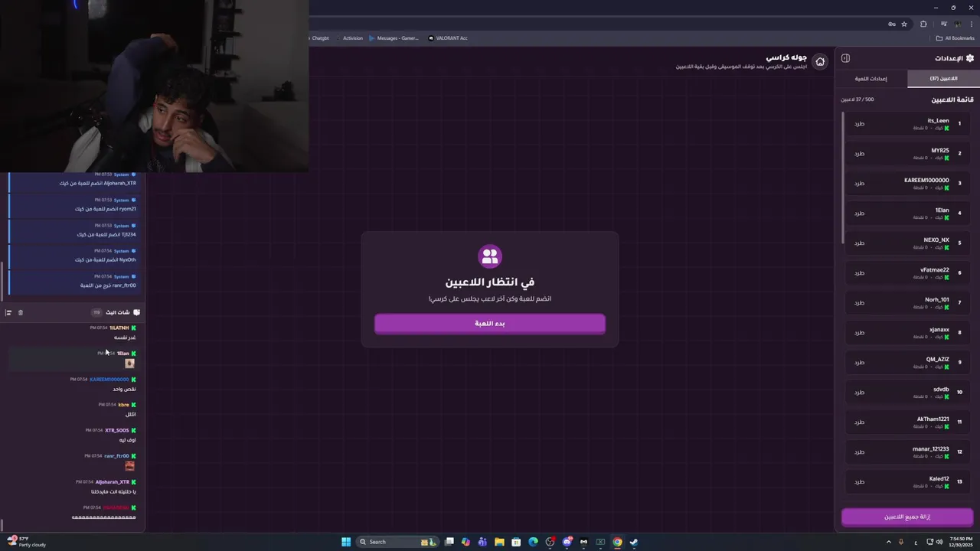Kick player AkTham1221

tap(859, 422)
